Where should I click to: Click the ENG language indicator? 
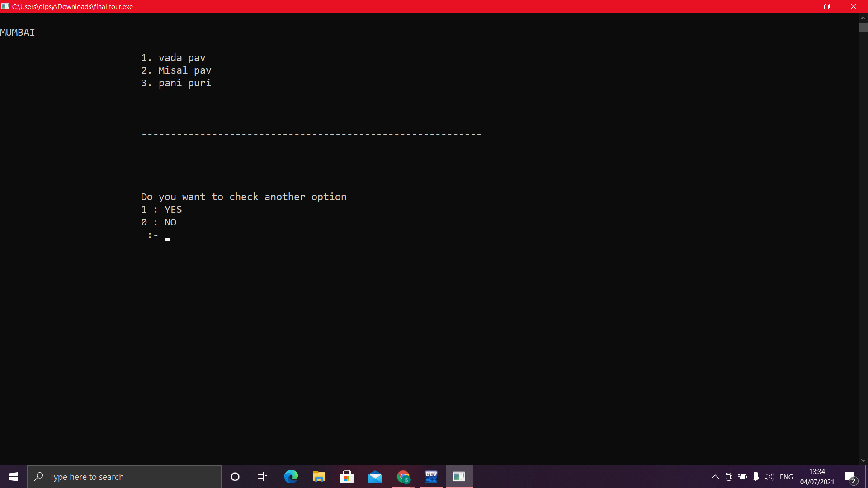pos(786,477)
